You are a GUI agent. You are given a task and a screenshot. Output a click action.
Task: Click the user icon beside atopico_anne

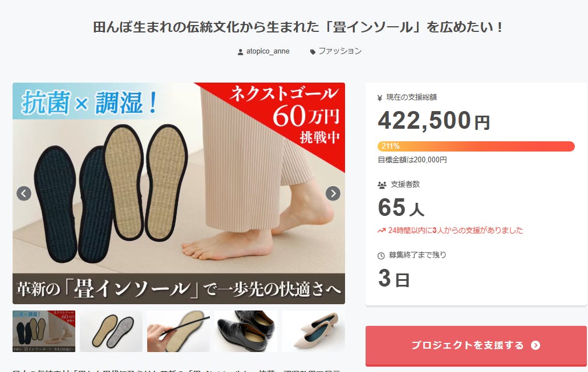coord(240,52)
